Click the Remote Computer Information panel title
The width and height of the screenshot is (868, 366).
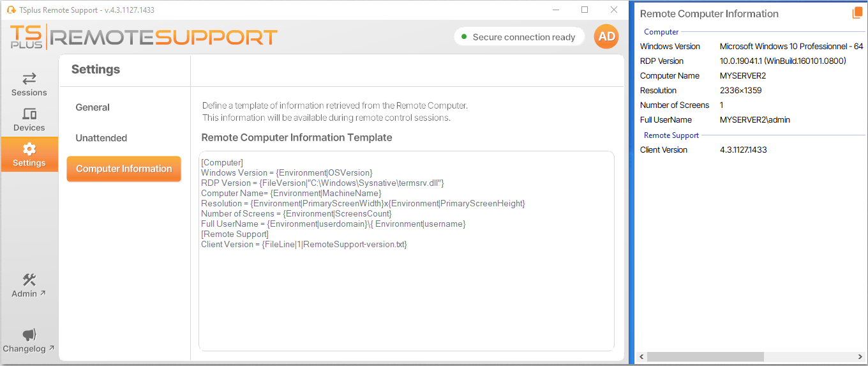pyautogui.click(x=709, y=13)
